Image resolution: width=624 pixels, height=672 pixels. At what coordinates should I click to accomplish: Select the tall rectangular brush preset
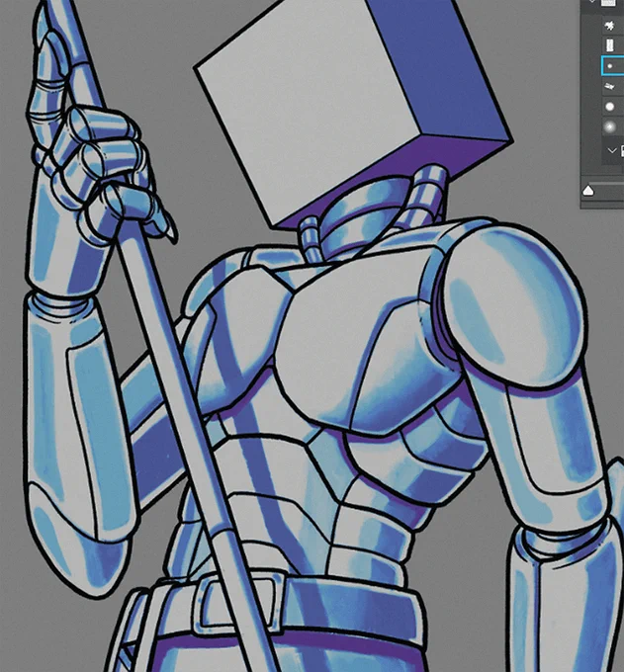tap(609, 45)
